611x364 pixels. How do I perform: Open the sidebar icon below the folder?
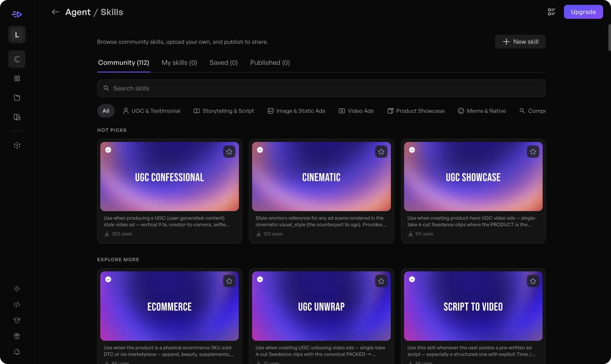(x=17, y=117)
